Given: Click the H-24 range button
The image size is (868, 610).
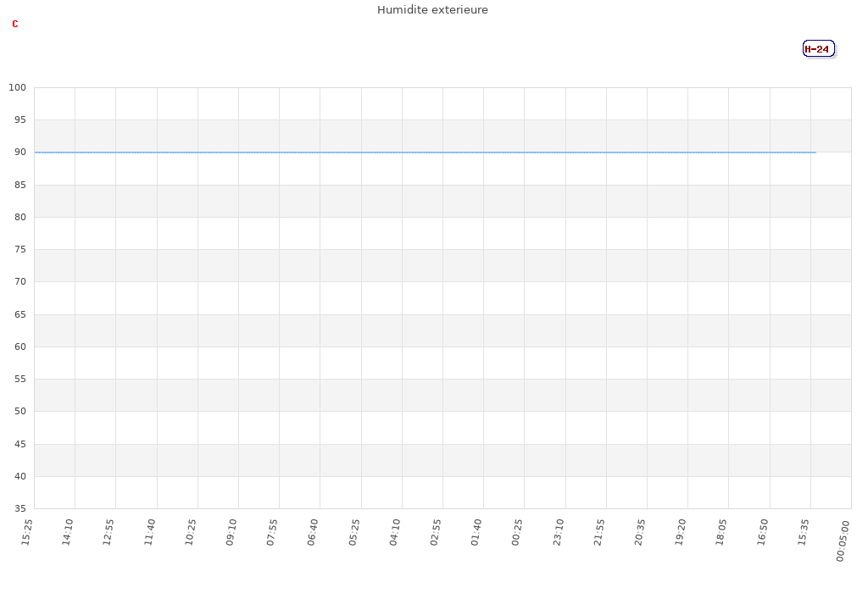Looking at the screenshot, I should [818, 49].
